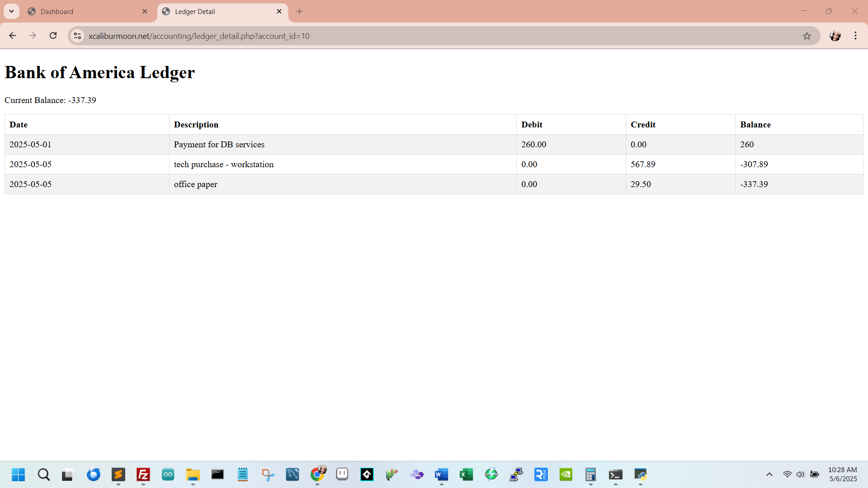Open taskbar Search
This screenshot has height=488, width=868.
click(x=44, y=474)
